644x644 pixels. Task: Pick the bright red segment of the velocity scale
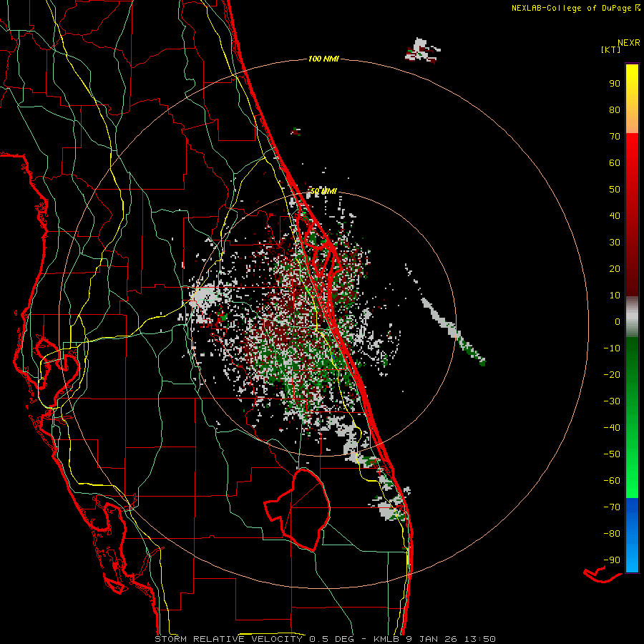pos(632,152)
